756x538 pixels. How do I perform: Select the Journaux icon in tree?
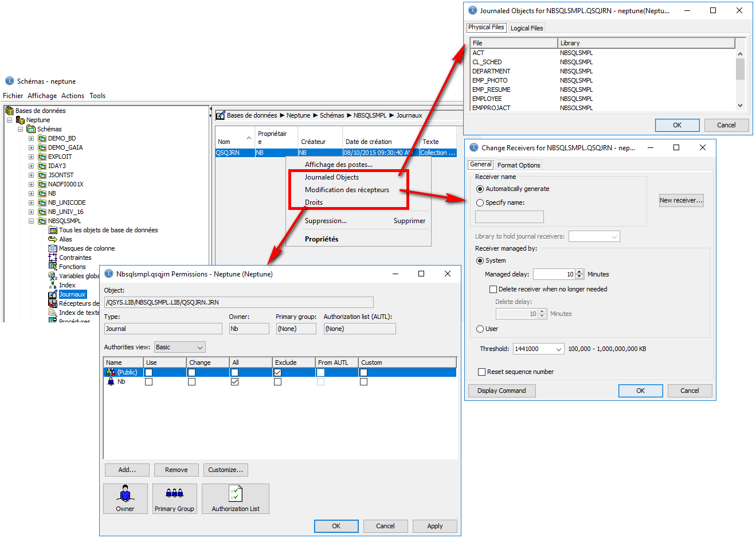click(53, 294)
